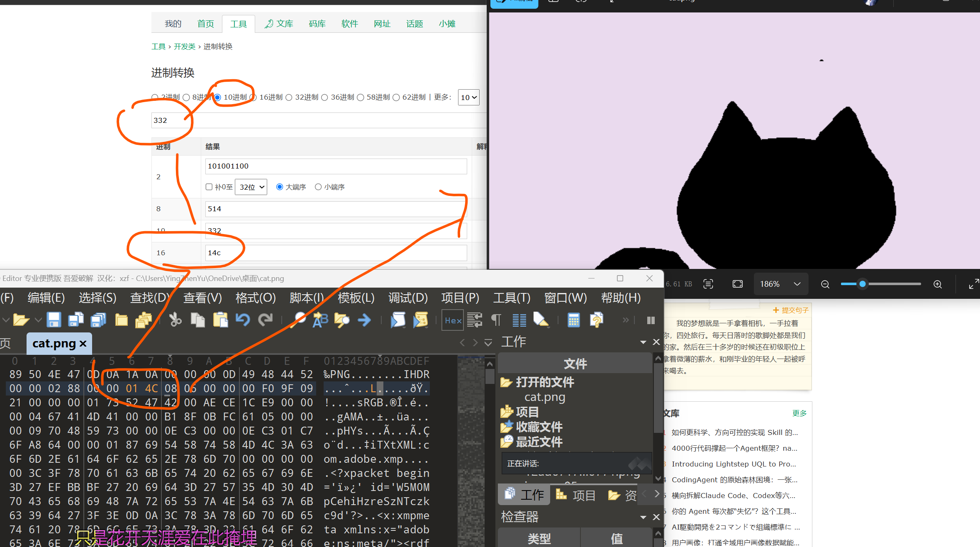
Task: Click Save All stacked disks icon
Action: (98, 320)
